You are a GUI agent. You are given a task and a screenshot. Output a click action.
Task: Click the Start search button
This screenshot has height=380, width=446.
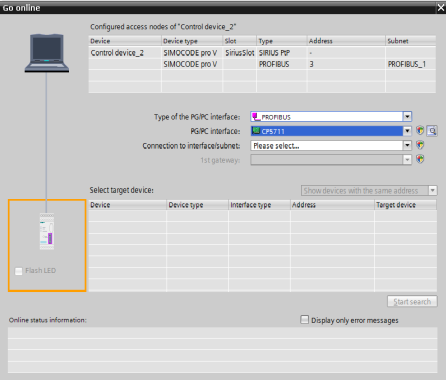click(412, 301)
